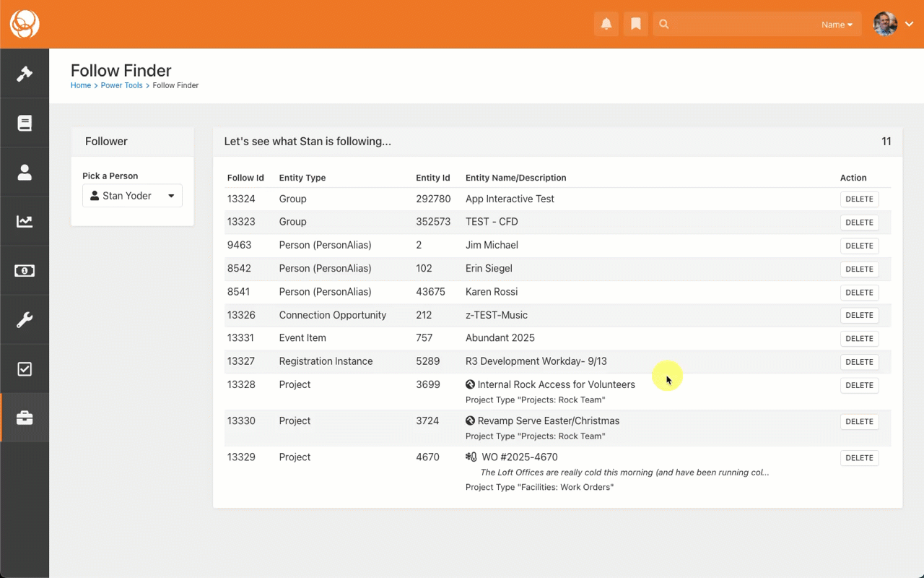The image size is (924, 578).
Task: Open the line chart sidebar icon
Action: coord(25,221)
